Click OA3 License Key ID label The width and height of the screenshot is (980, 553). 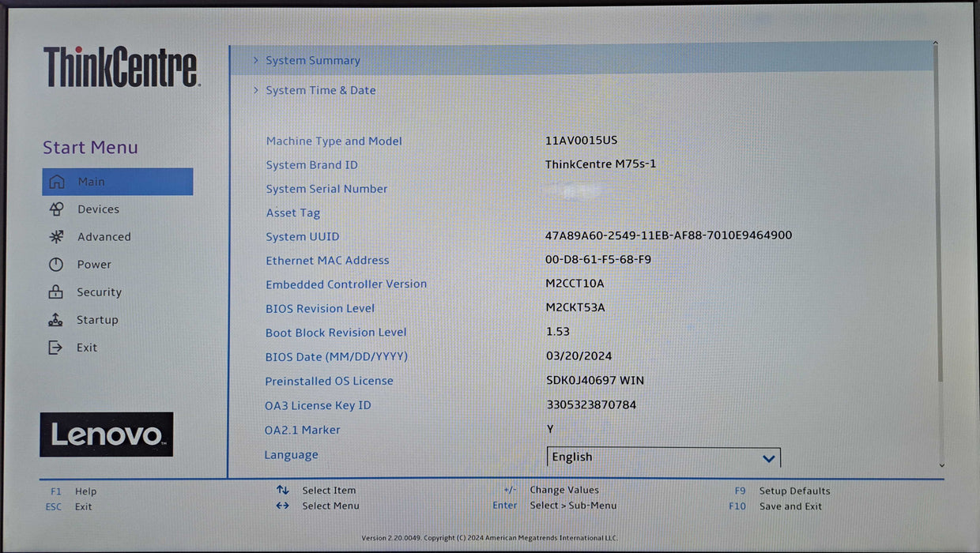tap(318, 405)
